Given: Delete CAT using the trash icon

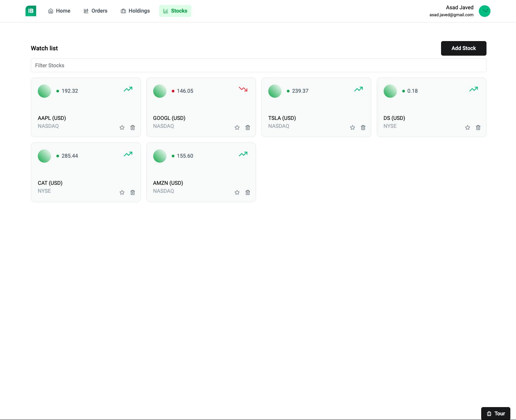Looking at the screenshot, I should coord(133,192).
